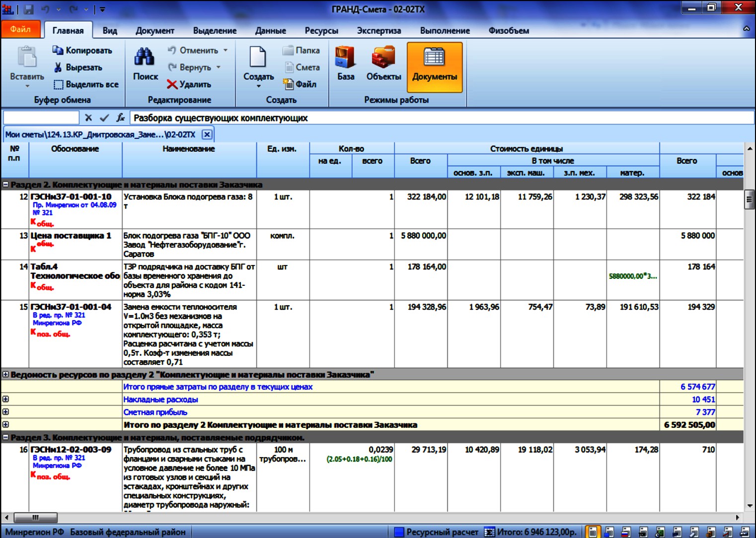Click the Итого прямые затраты по разделу link

218,387
